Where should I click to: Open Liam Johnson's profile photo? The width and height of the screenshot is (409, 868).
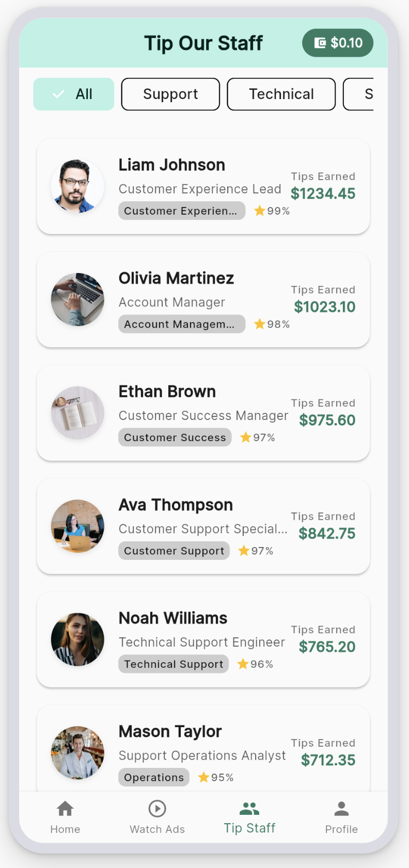pyautogui.click(x=77, y=186)
